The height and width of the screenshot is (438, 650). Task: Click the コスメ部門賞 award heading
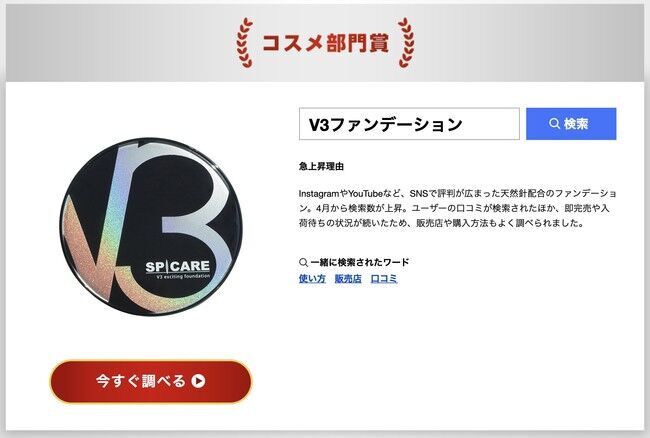tap(326, 43)
